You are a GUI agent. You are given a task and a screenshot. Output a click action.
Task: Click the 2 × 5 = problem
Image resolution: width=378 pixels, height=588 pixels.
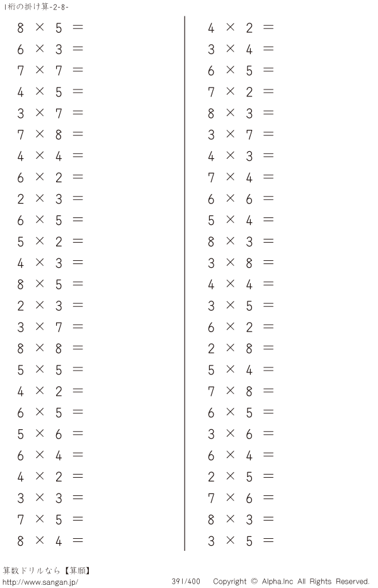click(x=241, y=476)
